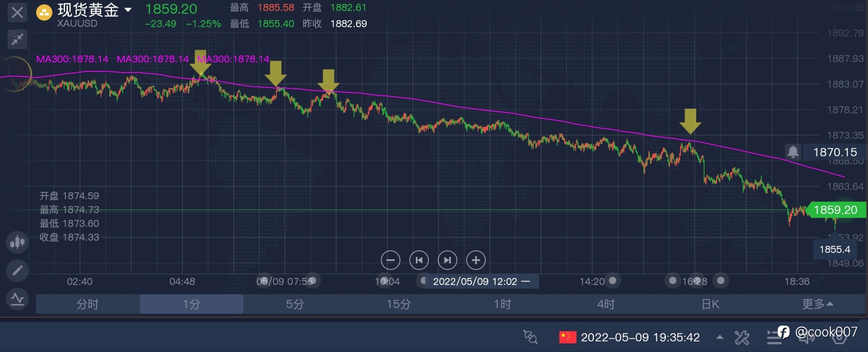Switch to the 5分 timeframe tab
Viewport: 868px width, 352px height.
(x=295, y=304)
